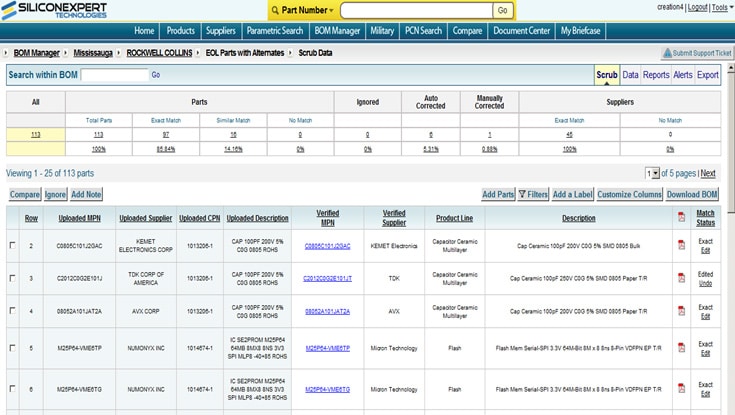Sort by Uploaded MPN column header
The width and height of the screenshot is (735, 415).
[79, 218]
